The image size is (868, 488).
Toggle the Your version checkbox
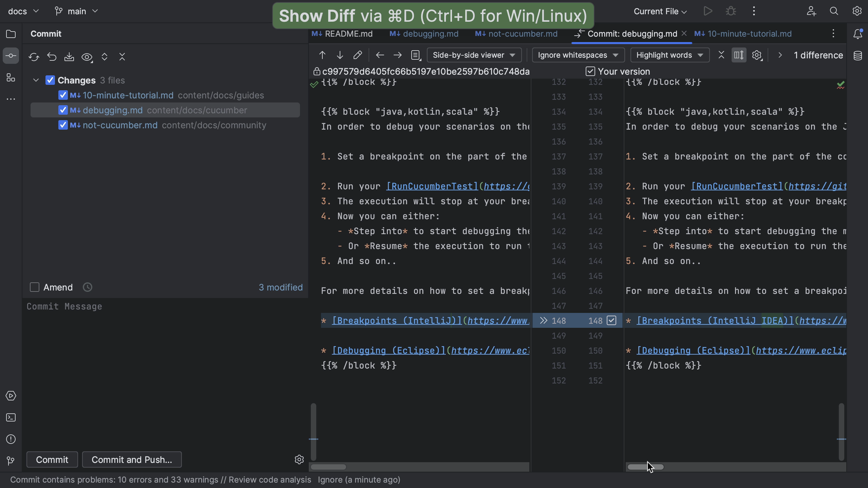[x=590, y=71]
